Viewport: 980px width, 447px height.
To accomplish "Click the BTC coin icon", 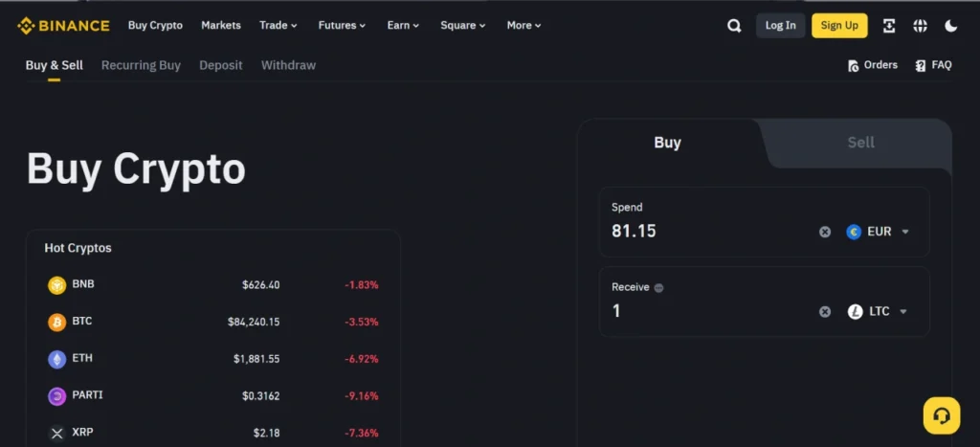I will click(x=56, y=323).
